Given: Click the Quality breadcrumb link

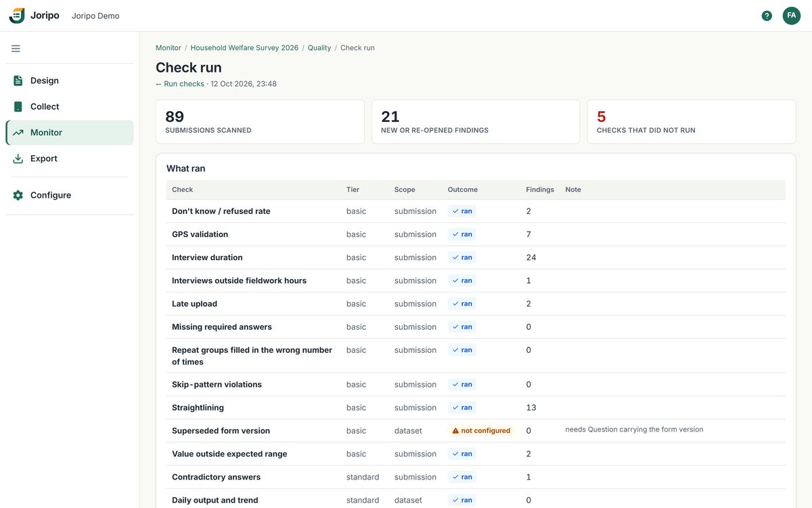Looking at the screenshot, I should tap(319, 48).
